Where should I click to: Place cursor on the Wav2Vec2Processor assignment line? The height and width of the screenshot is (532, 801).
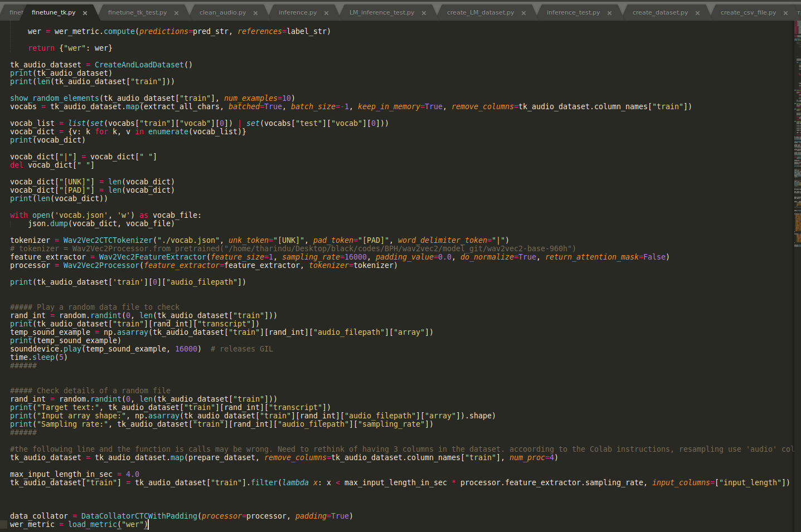(x=203, y=266)
